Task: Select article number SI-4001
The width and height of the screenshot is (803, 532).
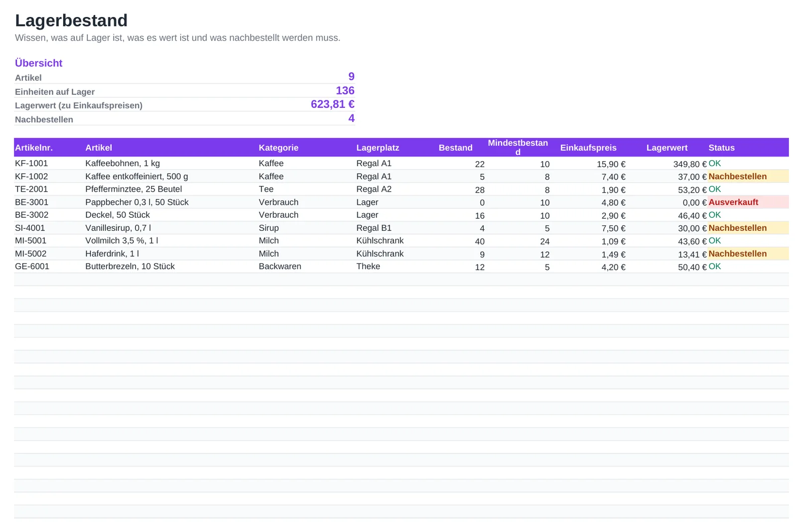Action: (30, 228)
